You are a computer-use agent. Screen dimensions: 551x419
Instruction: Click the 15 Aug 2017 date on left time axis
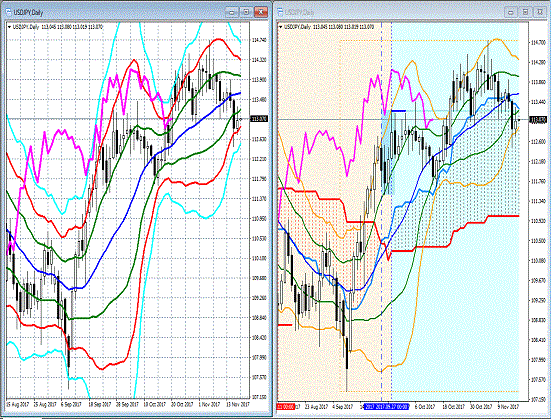[17, 404]
